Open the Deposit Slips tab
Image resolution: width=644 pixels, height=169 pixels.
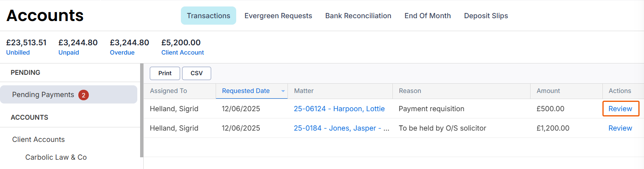pos(486,16)
